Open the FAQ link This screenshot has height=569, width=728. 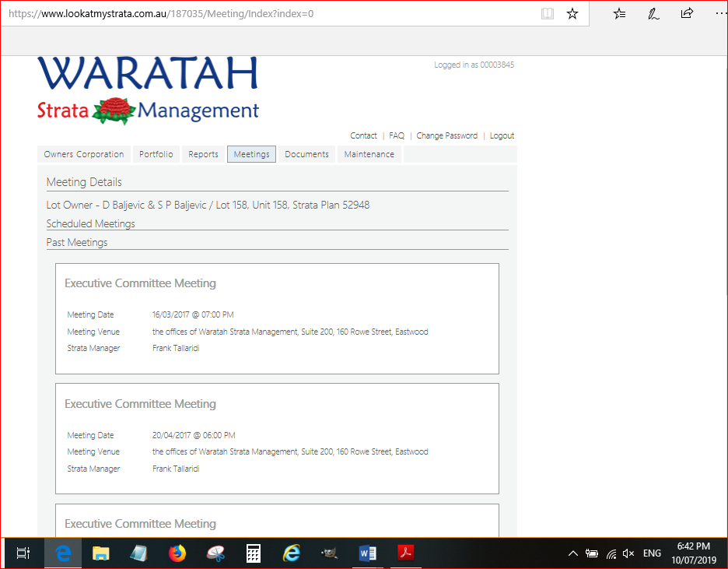[397, 135]
